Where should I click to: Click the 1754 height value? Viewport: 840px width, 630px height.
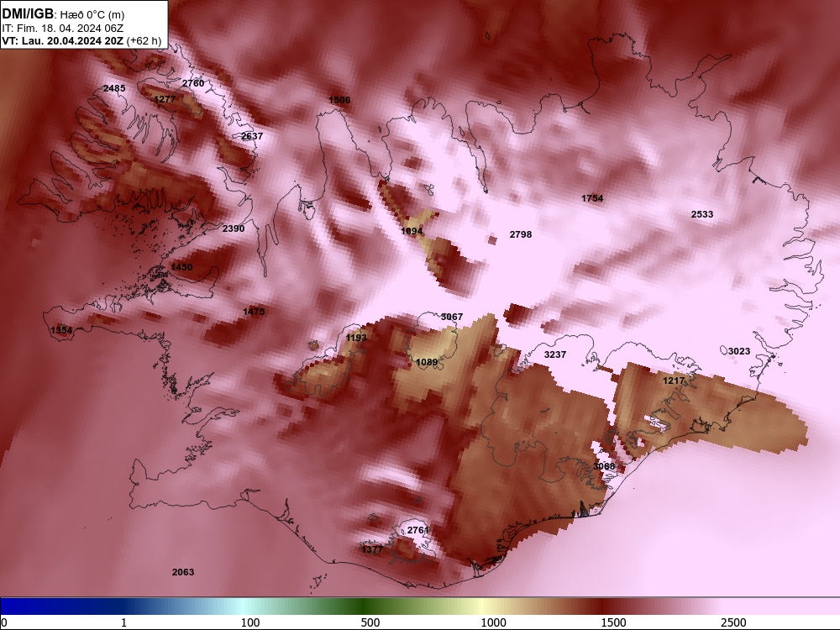tap(592, 198)
